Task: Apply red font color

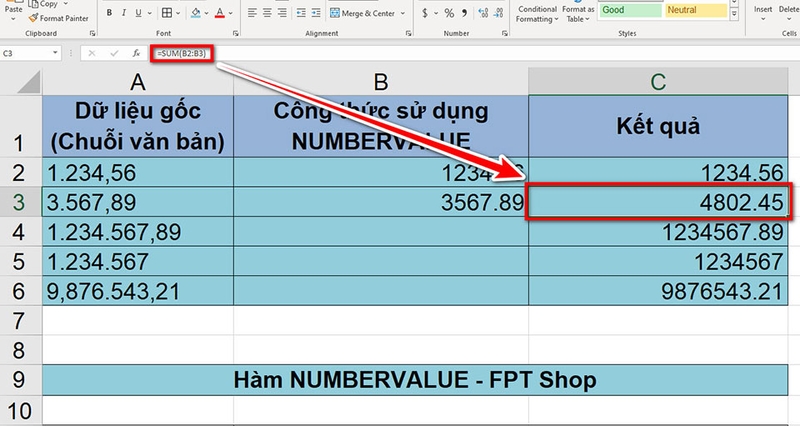Action: pyautogui.click(x=220, y=13)
